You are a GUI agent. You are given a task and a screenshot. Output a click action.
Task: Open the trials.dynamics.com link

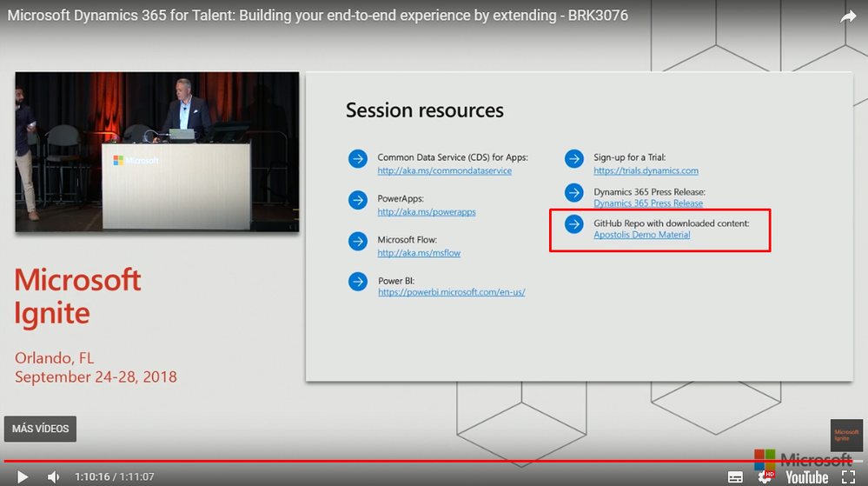(646, 170)
